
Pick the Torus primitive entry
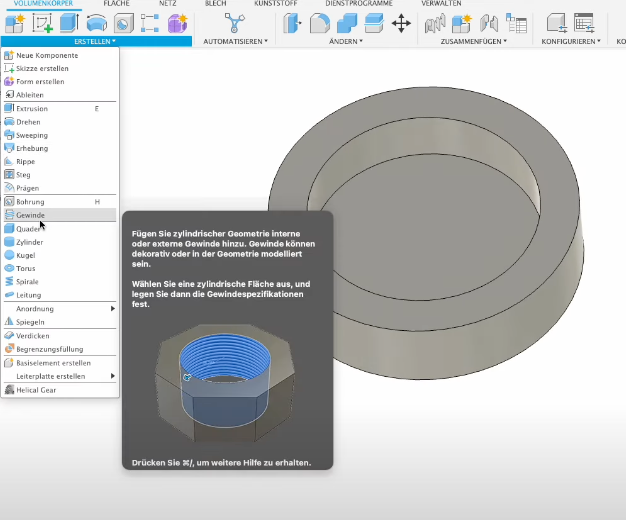27,268
